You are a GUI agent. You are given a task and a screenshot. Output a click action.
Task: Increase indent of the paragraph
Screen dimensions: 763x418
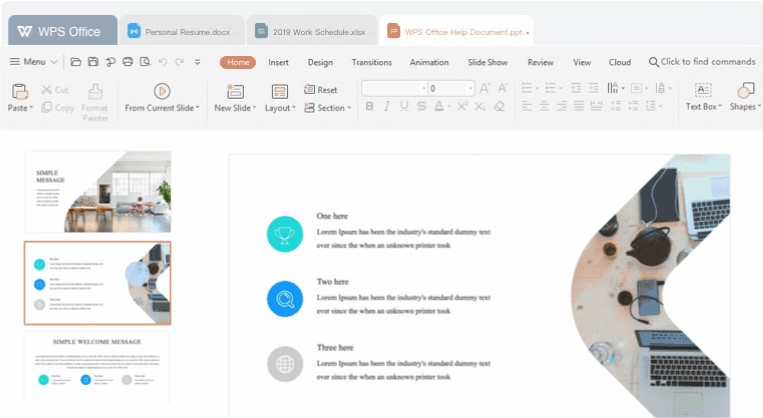[594, 88]
